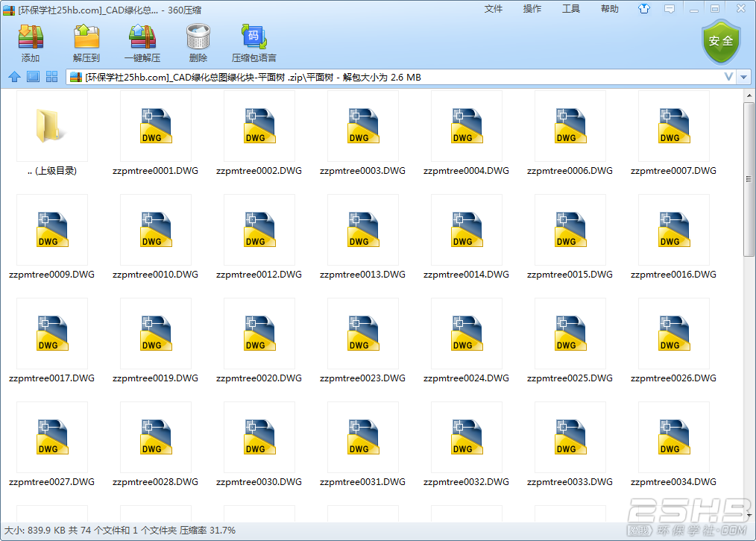Click file name zzpmtree0025.DWG

(x=570, y=378)
